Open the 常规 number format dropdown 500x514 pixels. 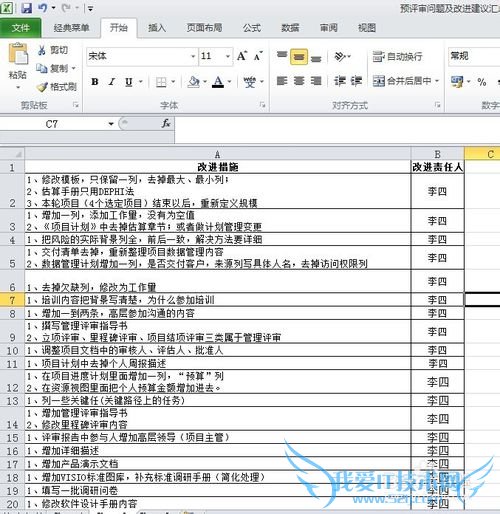tap(474, 56)
